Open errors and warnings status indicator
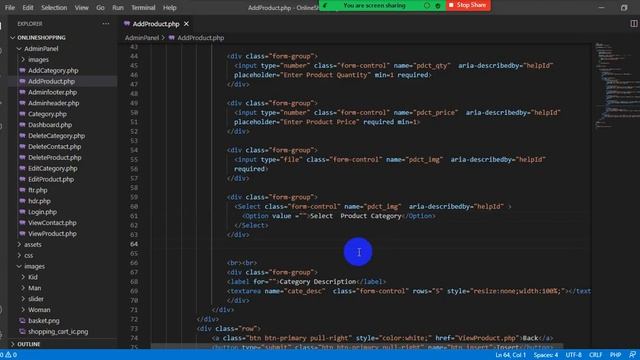Screen dimensions: 640x360 (9, 355)
